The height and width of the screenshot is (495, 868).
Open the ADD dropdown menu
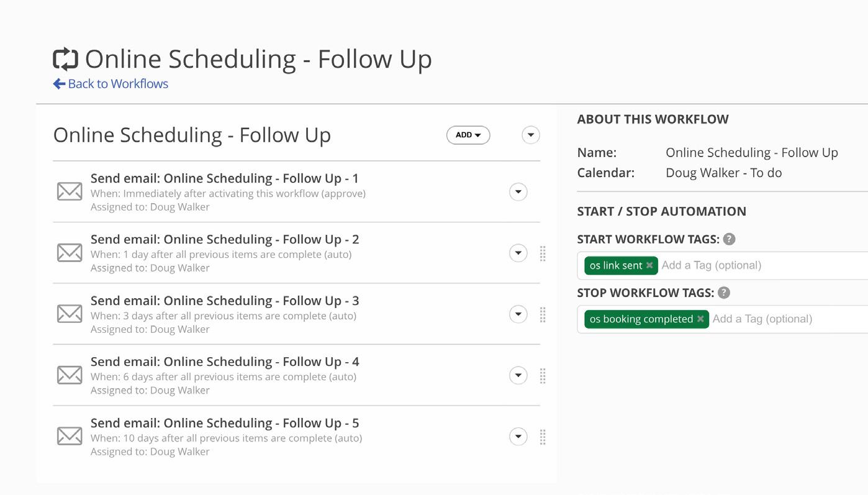[x=468, y=135]
